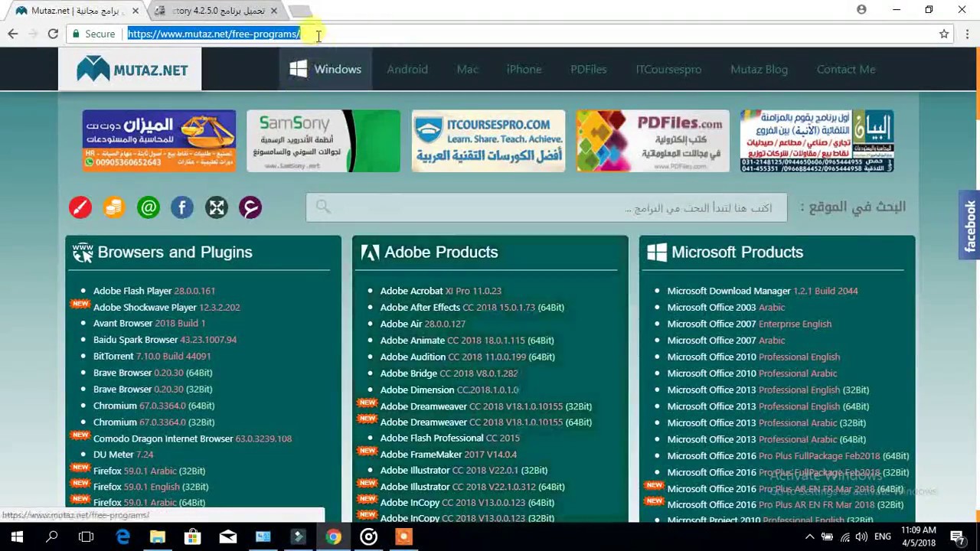Close the second browser tab

click(273, 11)
